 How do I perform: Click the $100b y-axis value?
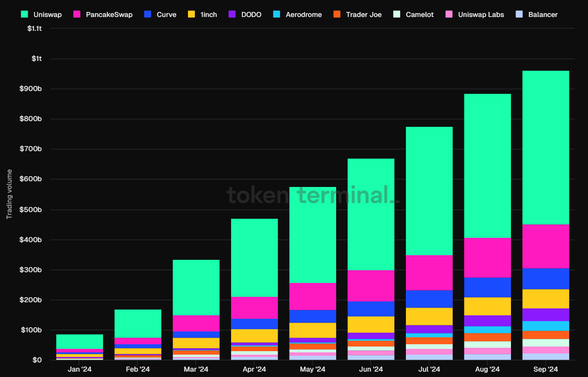pos(31,330)
